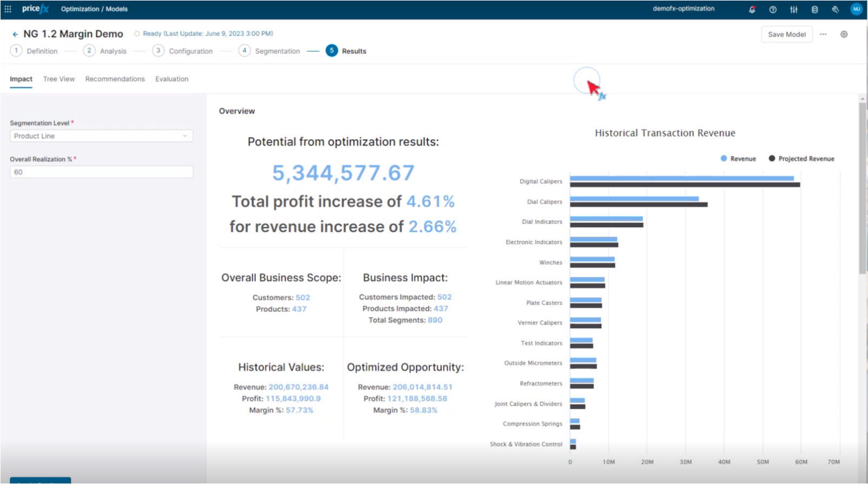868x484 pixels.
Task: Open the Recommendations tab
Action: click(115, 79)
